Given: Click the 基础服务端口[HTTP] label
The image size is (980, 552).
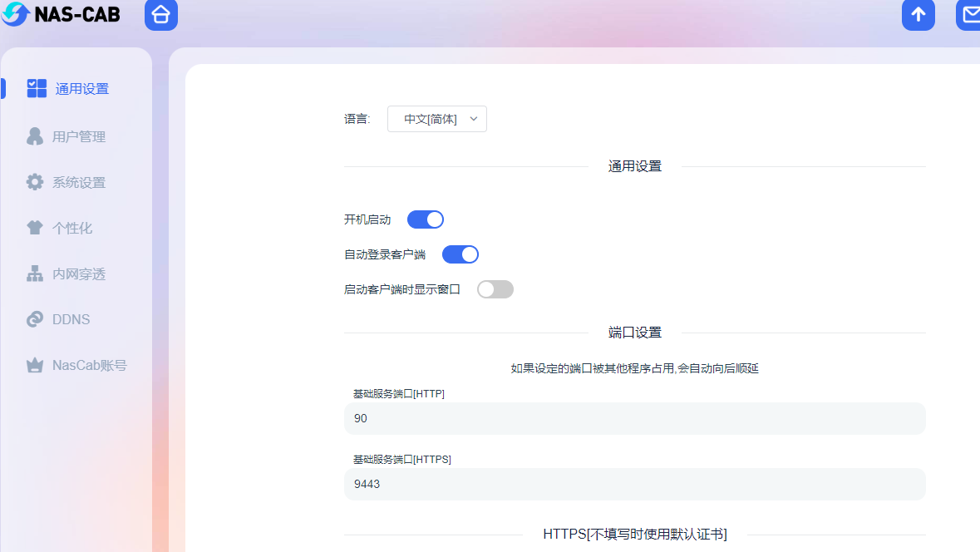Looking at the screenshot, I should pos(399,394).
